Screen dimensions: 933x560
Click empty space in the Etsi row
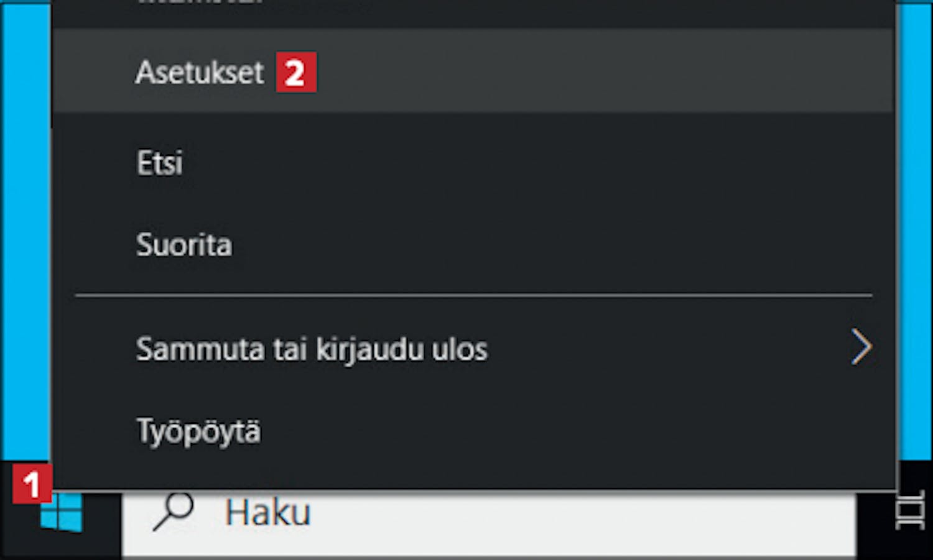tap(498, 163)
